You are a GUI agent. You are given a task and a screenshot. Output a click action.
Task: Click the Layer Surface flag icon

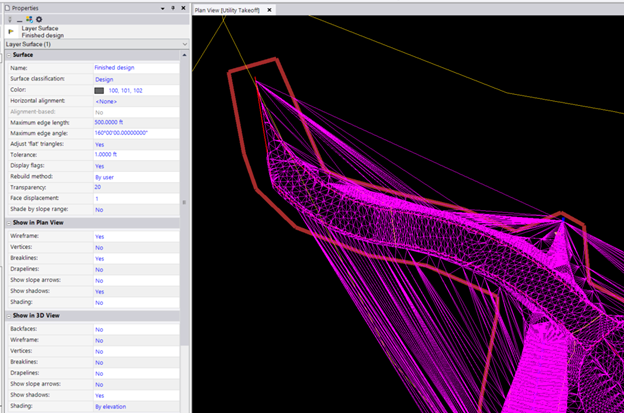(10, 31)
